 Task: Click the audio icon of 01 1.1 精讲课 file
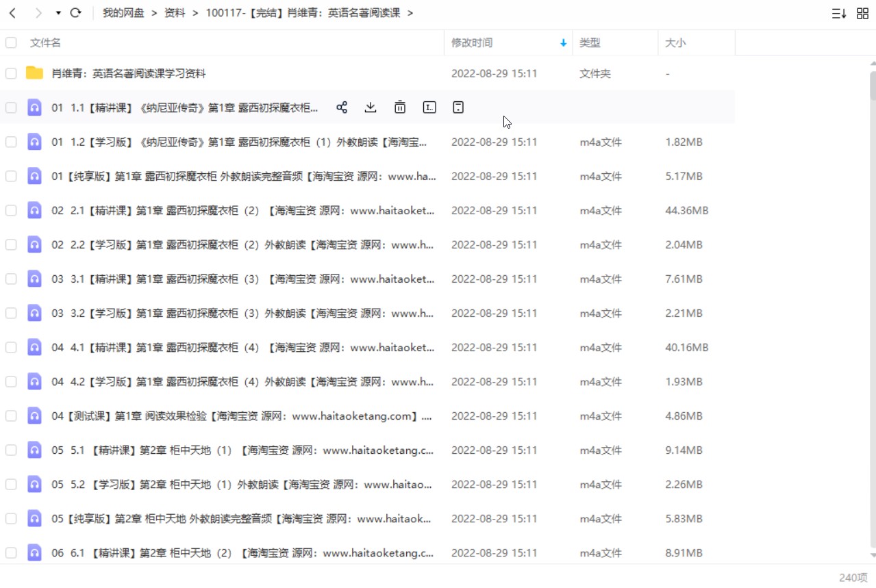34,107
